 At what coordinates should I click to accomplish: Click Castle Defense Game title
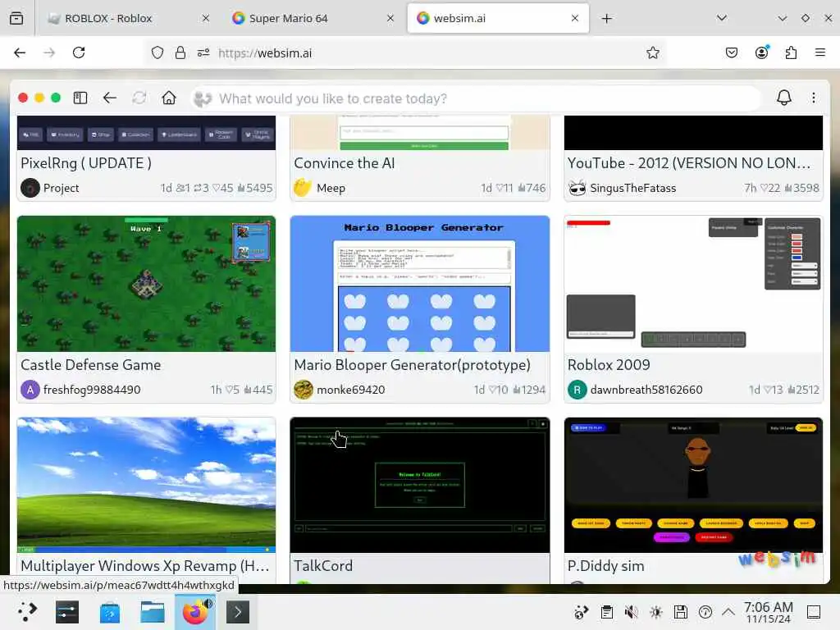tap(90, 365)
